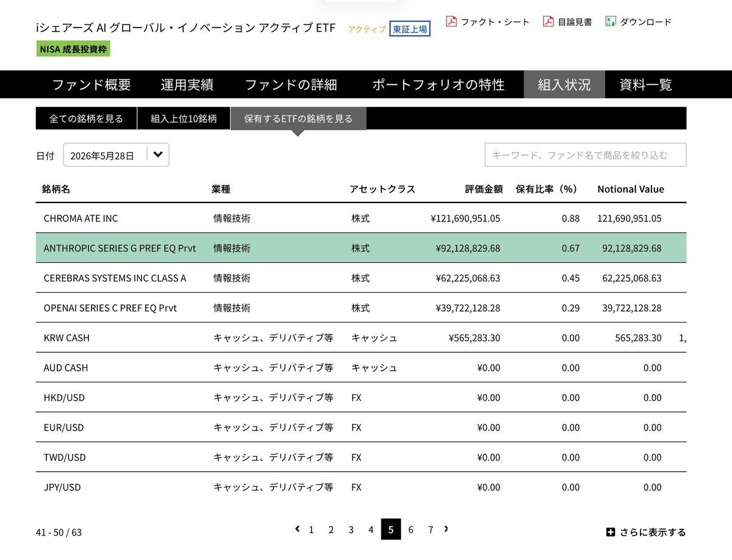The image size is (732, 560).
Task: Click holding ratio 0.88
Action: pos(570,218)
